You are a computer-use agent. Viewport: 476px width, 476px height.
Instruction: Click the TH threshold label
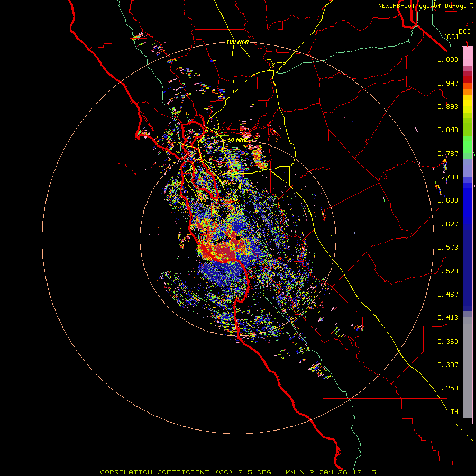click(454, 412)
